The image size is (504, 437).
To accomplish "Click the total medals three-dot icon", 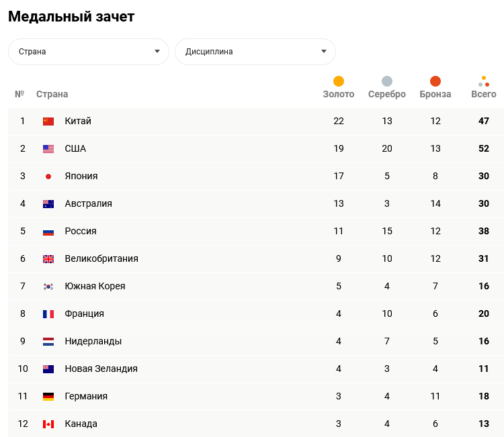I will click(x=484, y=81).
